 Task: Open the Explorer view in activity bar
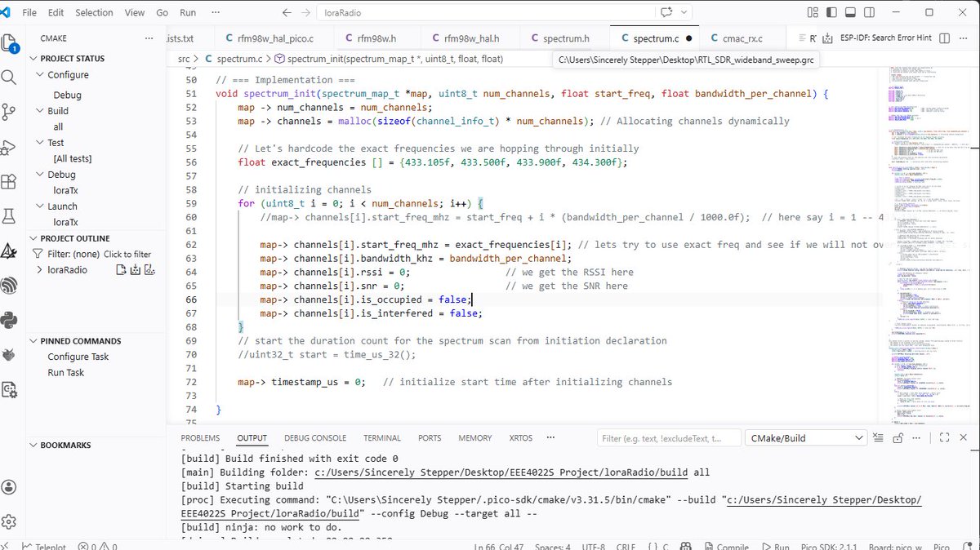click(x=9, y=44)
